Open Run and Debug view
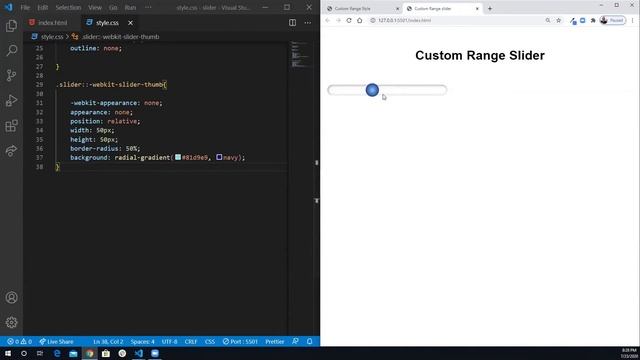 [11, 100]
